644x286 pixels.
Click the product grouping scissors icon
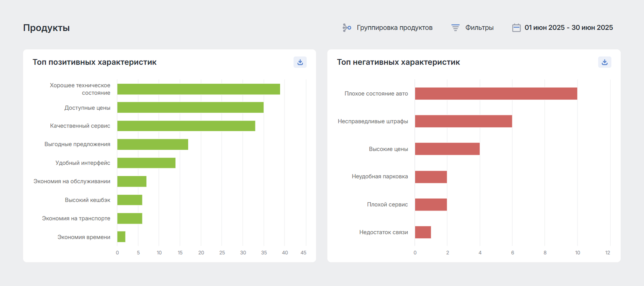click(347, 28)
